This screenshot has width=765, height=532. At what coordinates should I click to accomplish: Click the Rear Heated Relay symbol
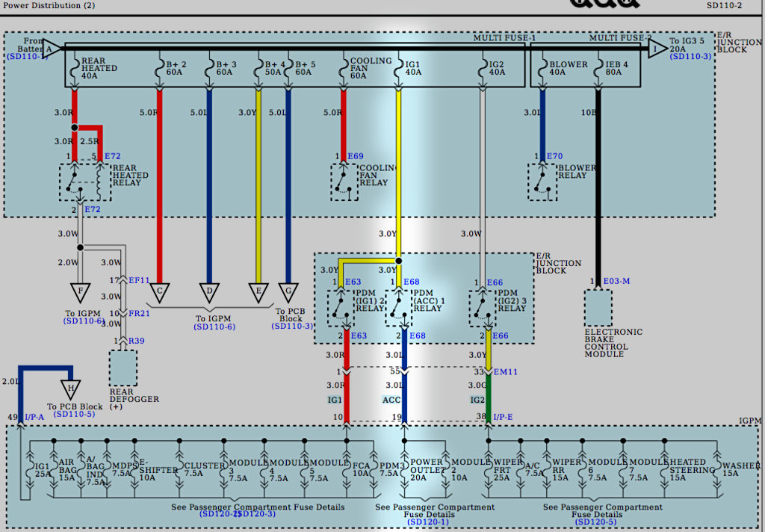[x=84, y=182]
